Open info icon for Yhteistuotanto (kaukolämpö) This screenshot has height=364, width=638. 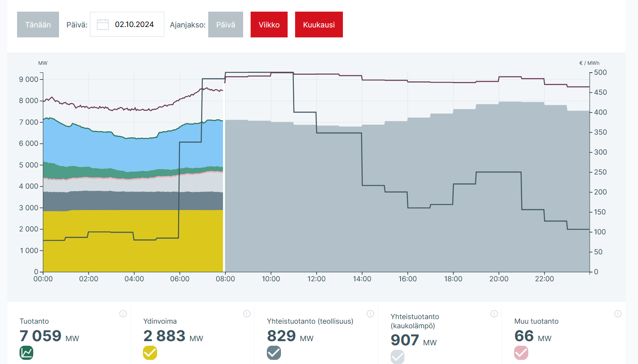[494, 314]
